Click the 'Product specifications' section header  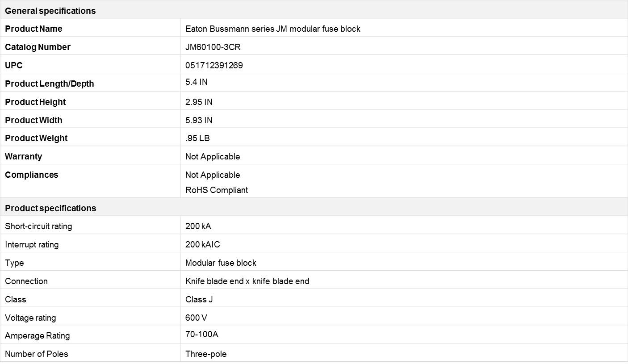[50, 209]
